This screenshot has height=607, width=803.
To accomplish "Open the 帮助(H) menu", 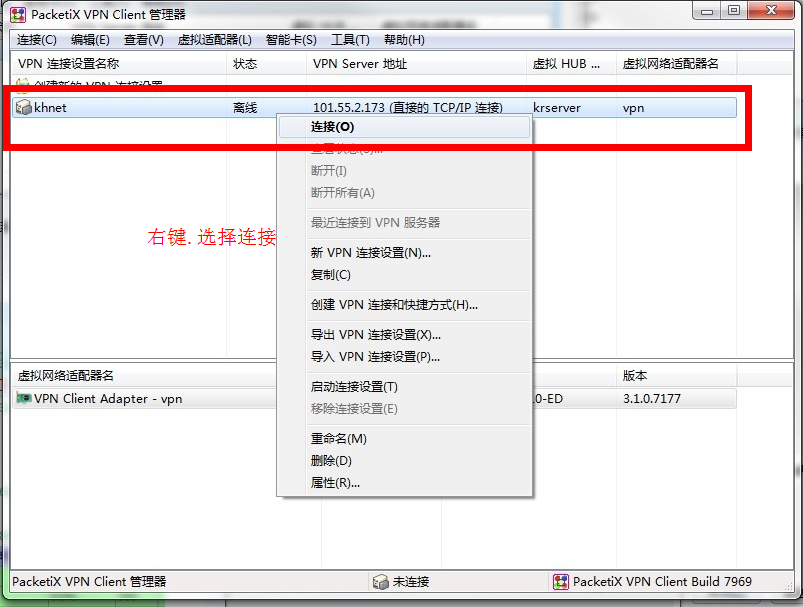I will point(404,40).
